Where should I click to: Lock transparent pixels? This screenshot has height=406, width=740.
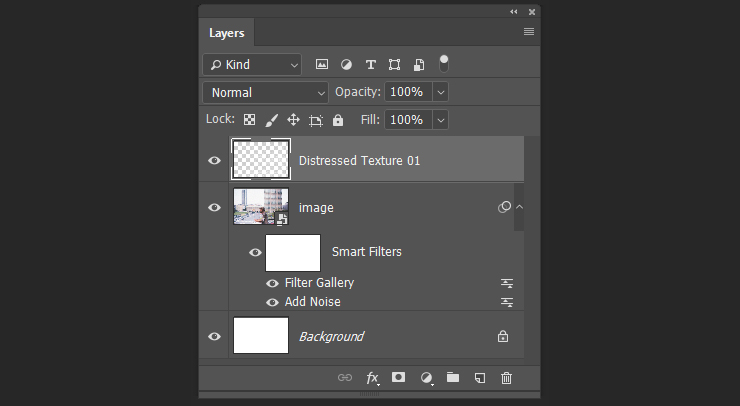[x=249, y=120]
